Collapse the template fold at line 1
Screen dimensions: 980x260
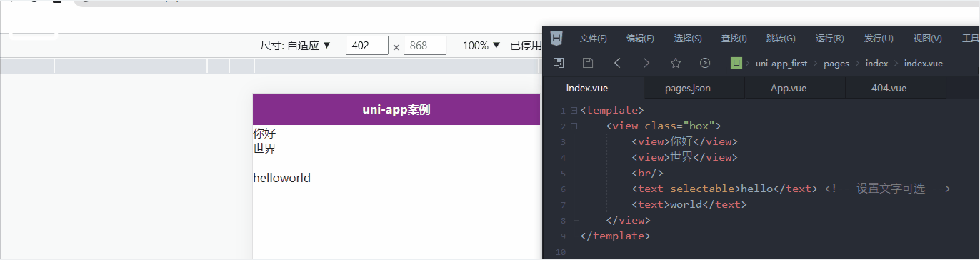click(574, 111)
